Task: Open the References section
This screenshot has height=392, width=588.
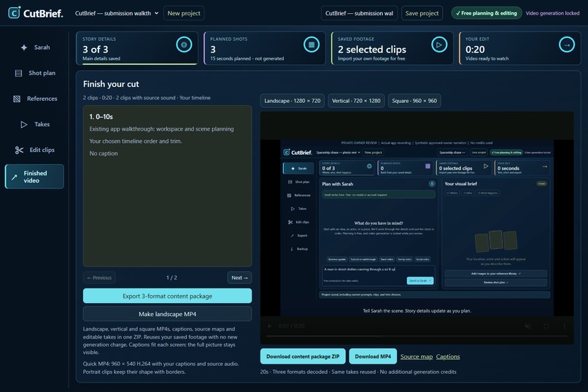Action: pos(34,99)
